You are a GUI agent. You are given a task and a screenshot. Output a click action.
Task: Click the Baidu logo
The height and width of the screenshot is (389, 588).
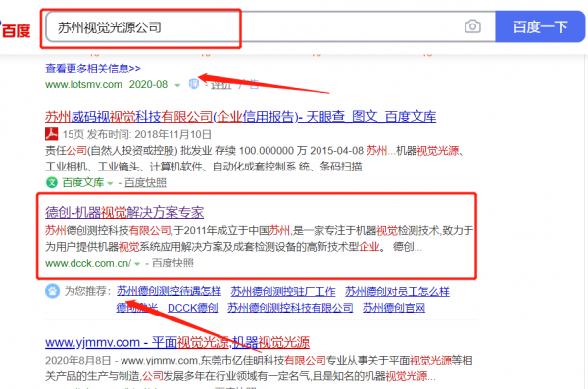click(x=15, y=30)
